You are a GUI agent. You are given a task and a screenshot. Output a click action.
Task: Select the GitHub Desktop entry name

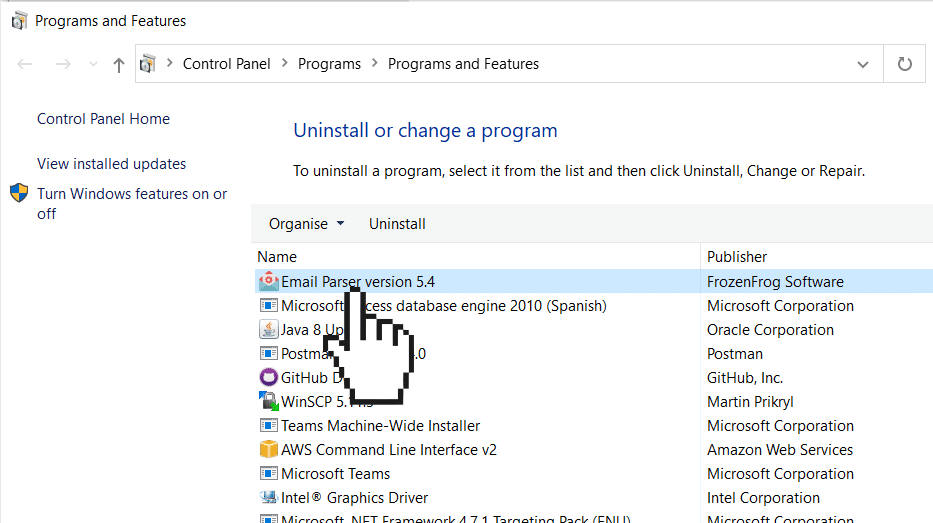click(312, 378)
